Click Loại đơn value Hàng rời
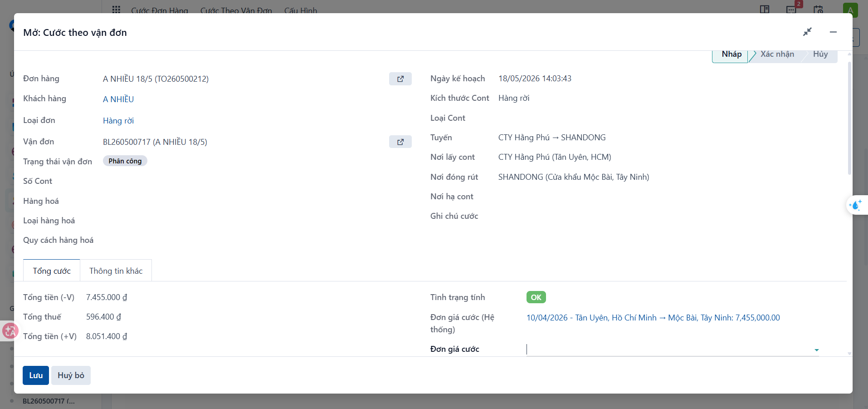Viewport: 868px width, 409px height. (x=118, y=121)
